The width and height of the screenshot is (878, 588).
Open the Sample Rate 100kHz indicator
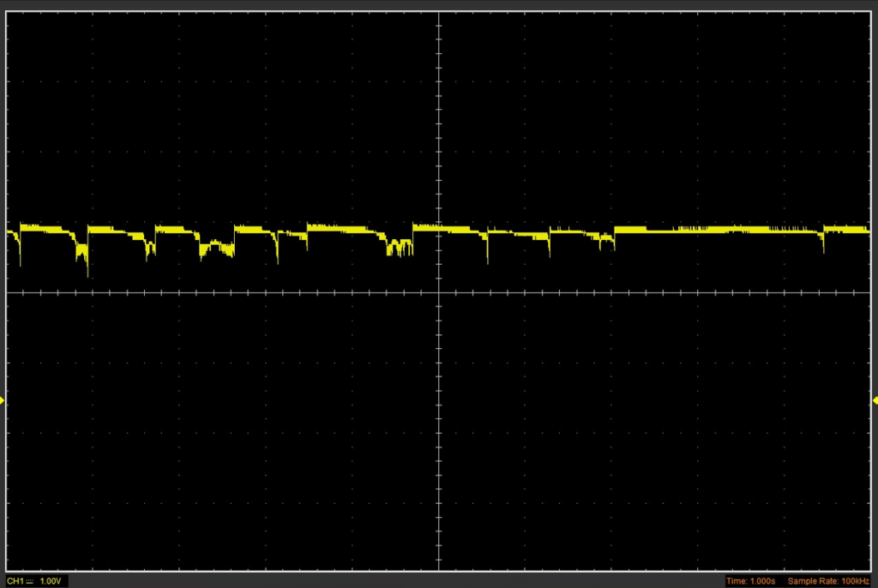pyautogui.click(x=827, y=580)
